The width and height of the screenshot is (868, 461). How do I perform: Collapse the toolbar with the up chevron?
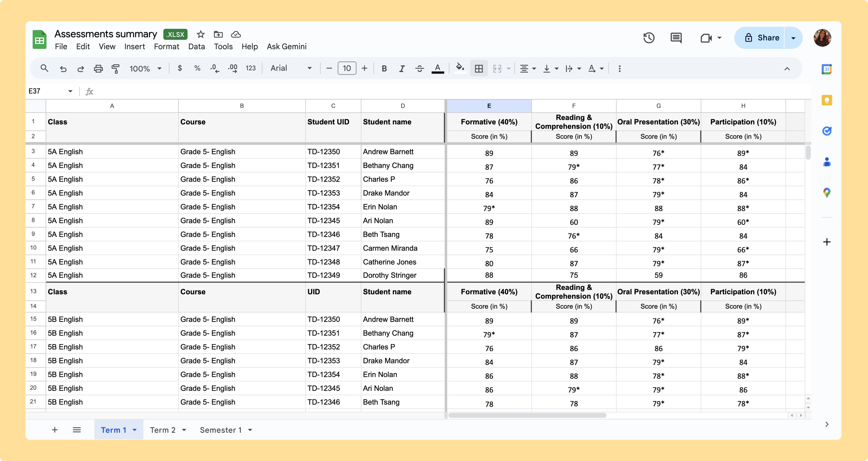click(x=787, y=69)
